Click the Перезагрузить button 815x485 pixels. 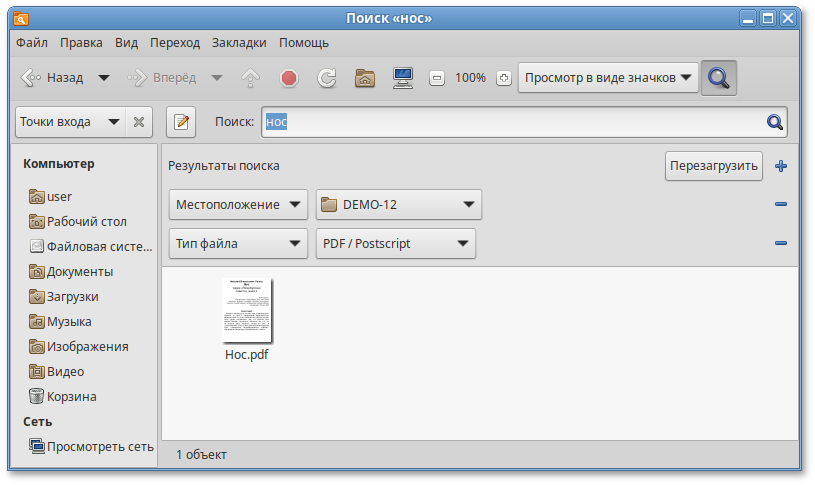pos(713,166)
